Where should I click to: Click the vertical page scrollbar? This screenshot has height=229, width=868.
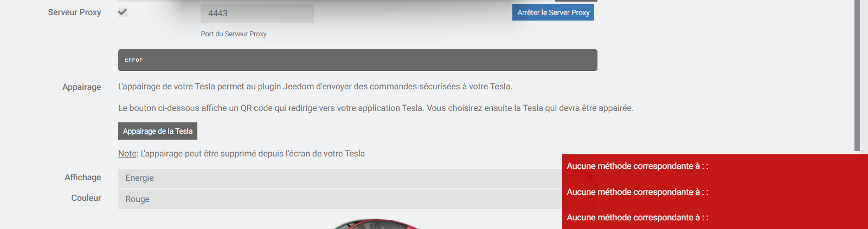click(857, 76)
